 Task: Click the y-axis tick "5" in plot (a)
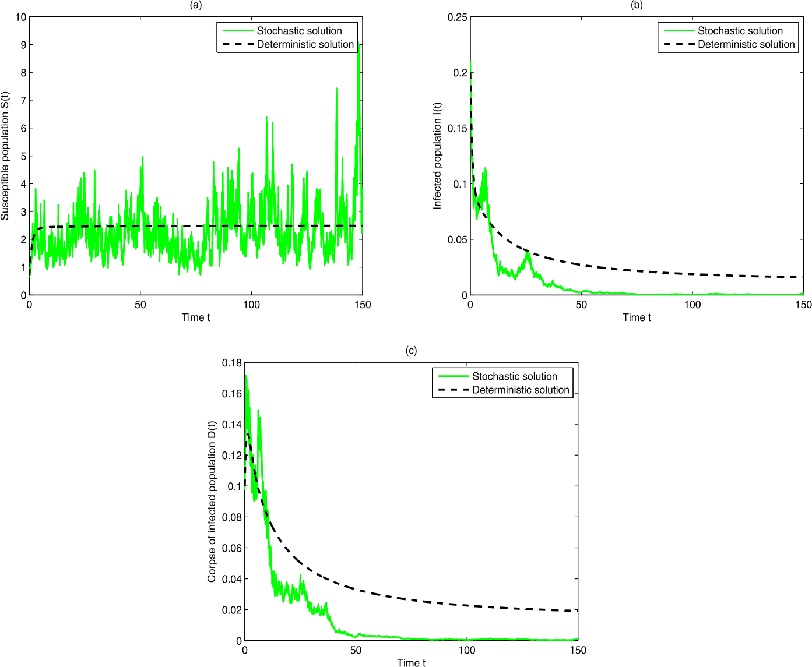tap(24, 156)
